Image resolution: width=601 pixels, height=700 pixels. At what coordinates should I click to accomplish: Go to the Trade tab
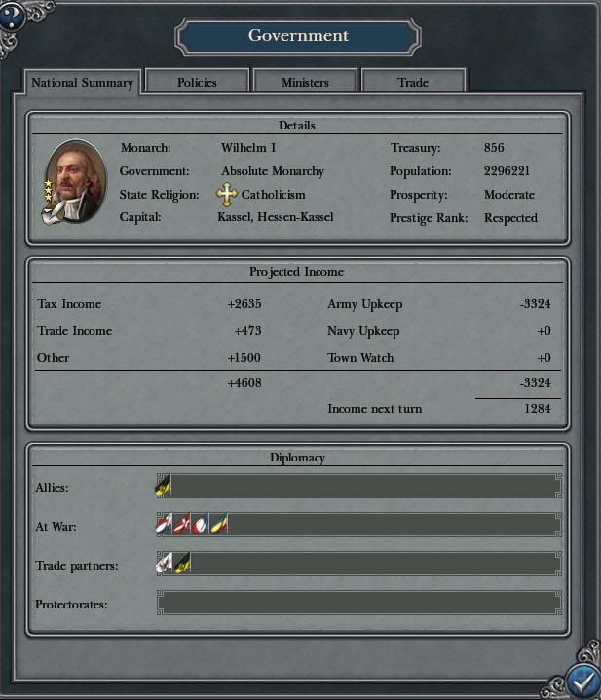[413, 82]
